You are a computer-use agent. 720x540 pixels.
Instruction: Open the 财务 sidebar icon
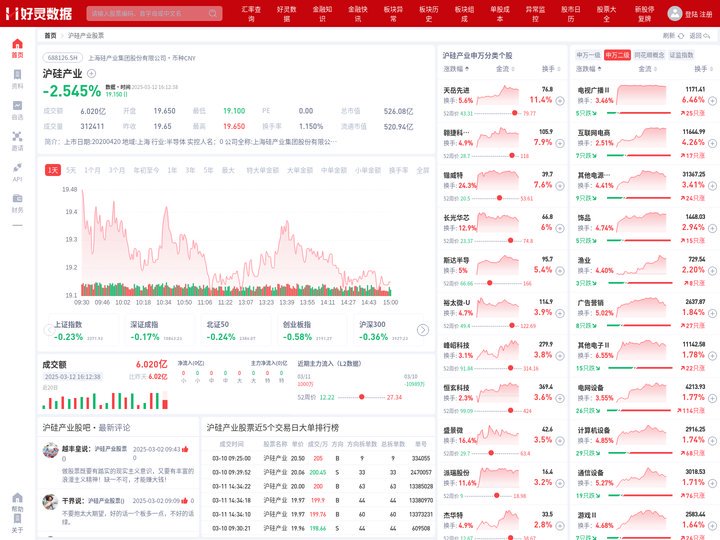17,198
